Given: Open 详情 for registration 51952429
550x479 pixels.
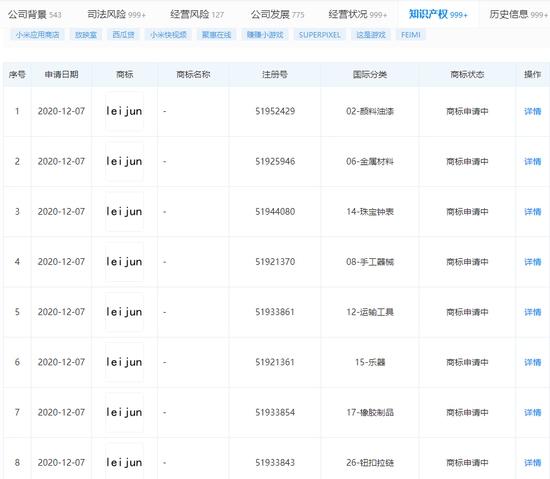Looking at the screenshot, I should (x=532, y=112).
